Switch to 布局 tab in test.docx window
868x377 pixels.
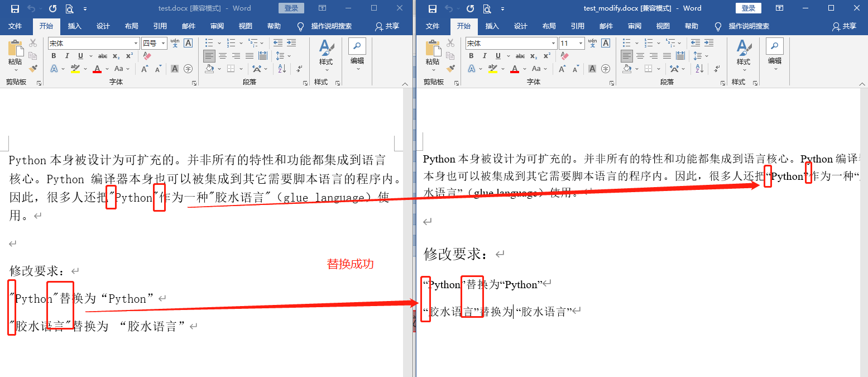132,26
